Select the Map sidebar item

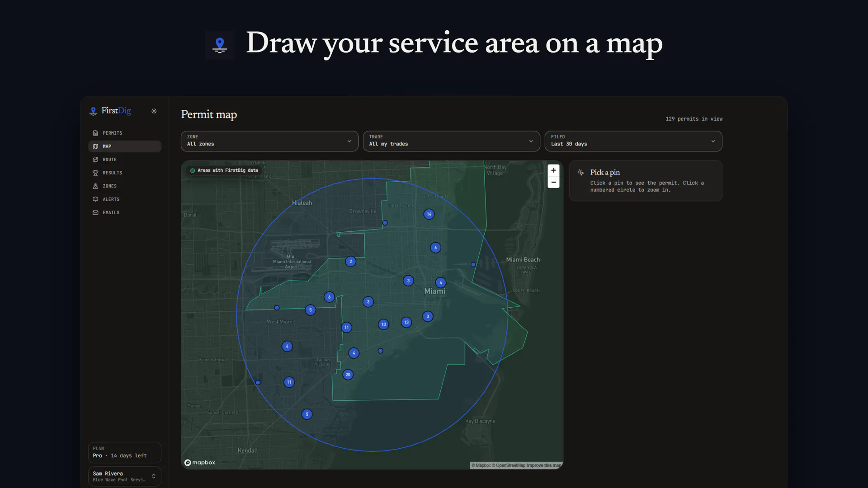pyautogui.click(x=124, y=146)
